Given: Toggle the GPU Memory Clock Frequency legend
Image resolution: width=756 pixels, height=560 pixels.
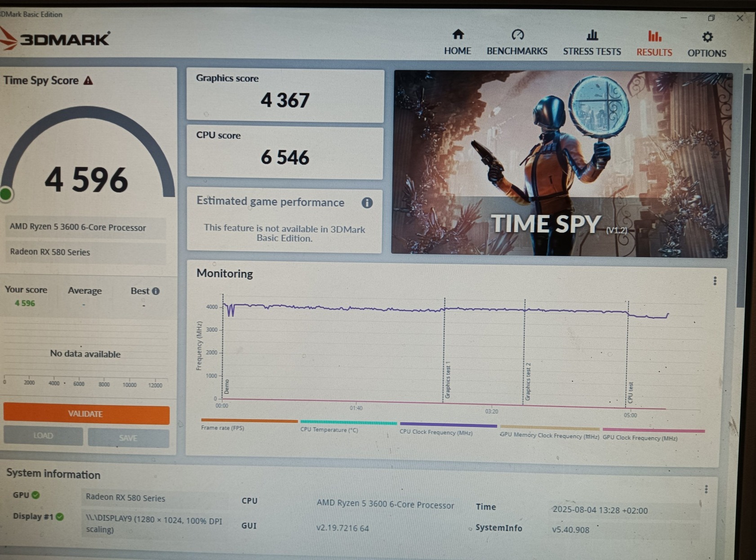Looking at the screenshot, I should (x=550, y=432).
